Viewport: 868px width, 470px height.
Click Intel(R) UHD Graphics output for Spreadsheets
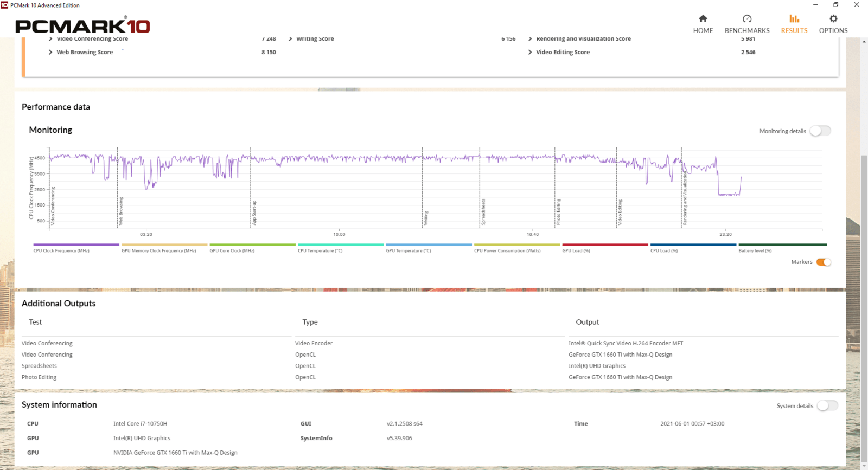tap(597, 366)
